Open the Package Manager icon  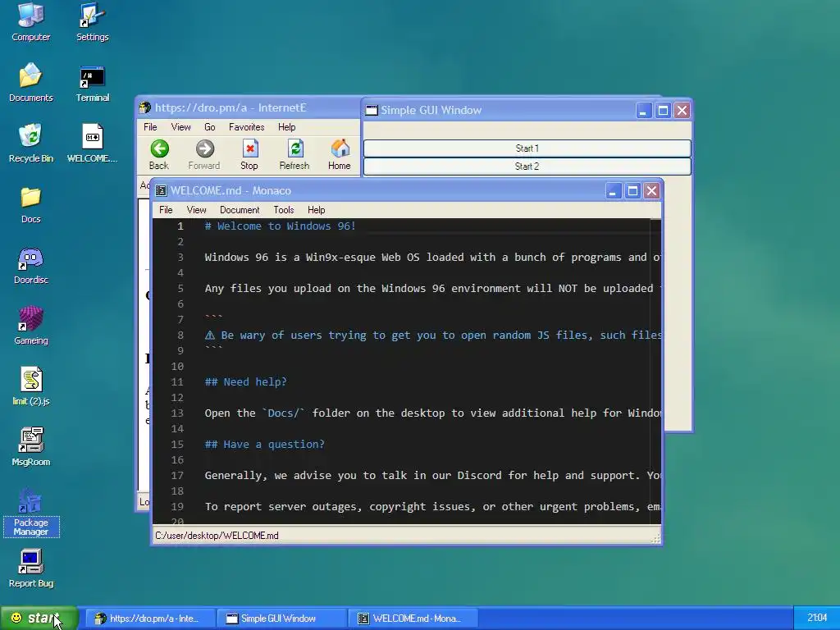click(30, 512)
